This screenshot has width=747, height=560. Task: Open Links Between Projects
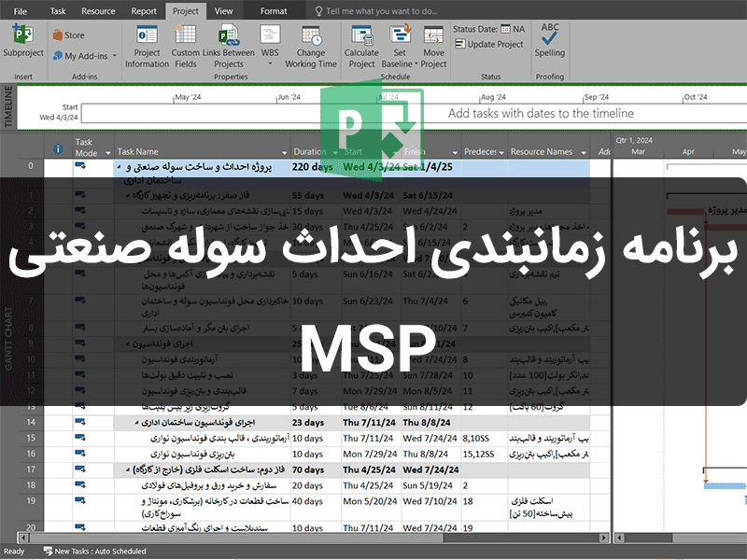tap(228, 45)
